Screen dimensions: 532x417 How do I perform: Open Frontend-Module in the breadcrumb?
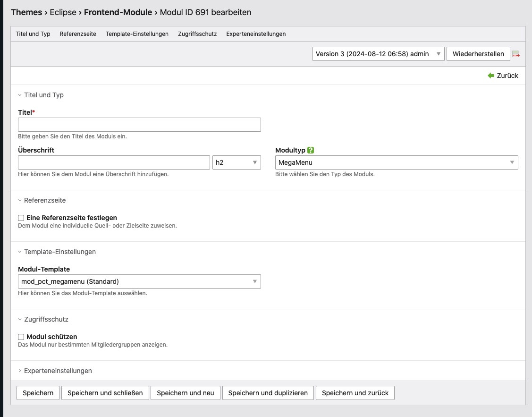point(118,12)
